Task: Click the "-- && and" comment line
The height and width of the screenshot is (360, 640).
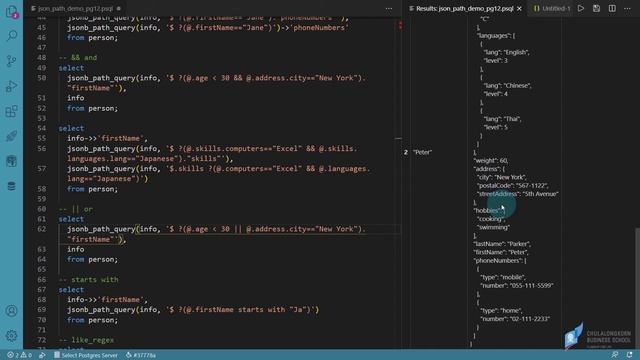Action: (78, 58)
